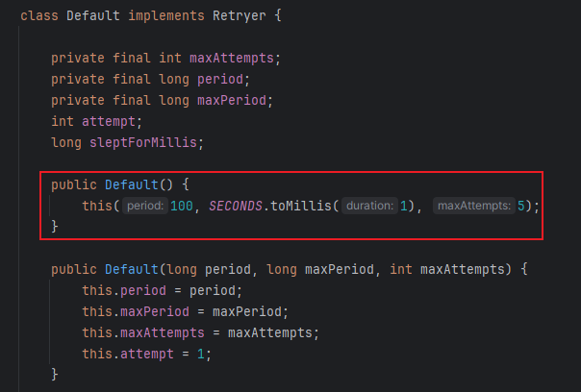Click the value 100 in this call
Viewport: 581px width, 392px height.
click(x=182, y=206)
